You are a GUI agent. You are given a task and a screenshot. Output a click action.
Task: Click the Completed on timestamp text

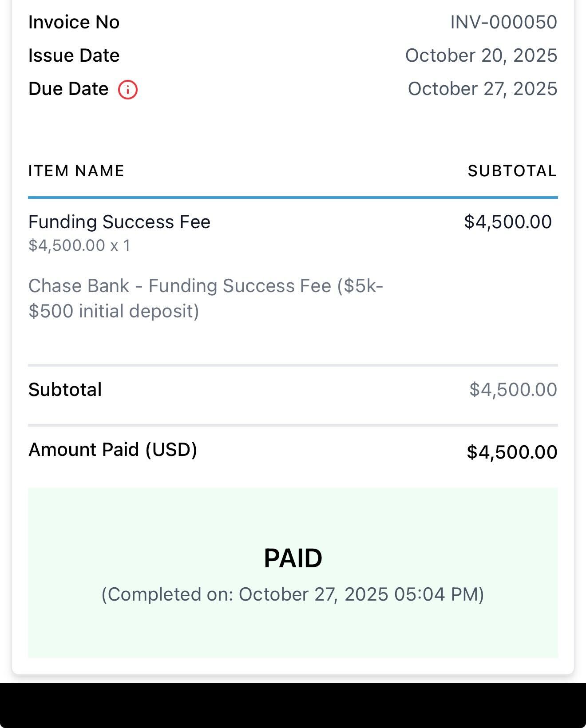click(x=293, y=594)
